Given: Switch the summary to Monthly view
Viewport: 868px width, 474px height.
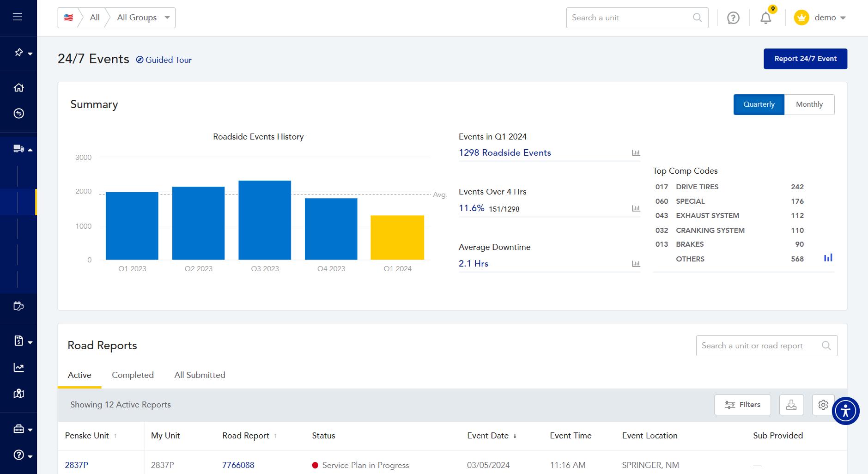Looking at the screenshot, I should click(x=809, y=104).
